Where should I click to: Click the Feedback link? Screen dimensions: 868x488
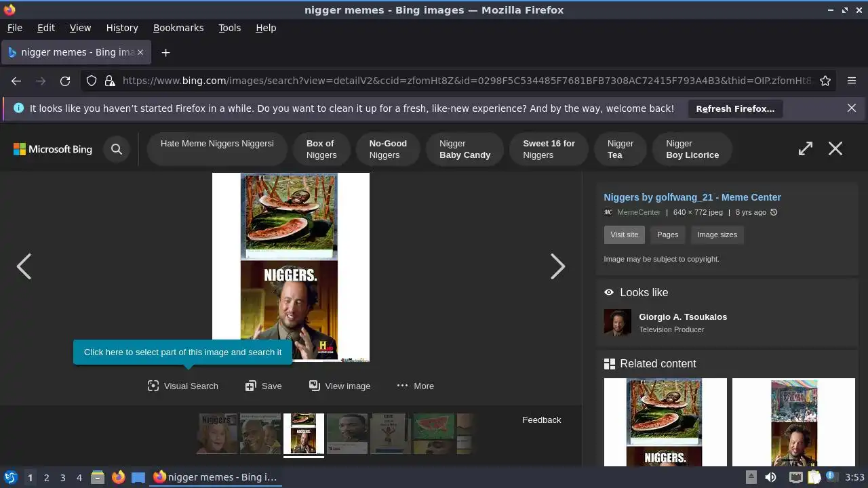pos(542,420)
